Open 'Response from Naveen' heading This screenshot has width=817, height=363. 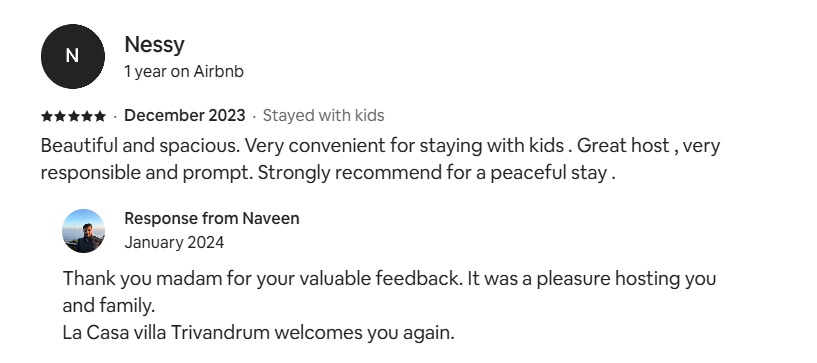click(212, 219)
